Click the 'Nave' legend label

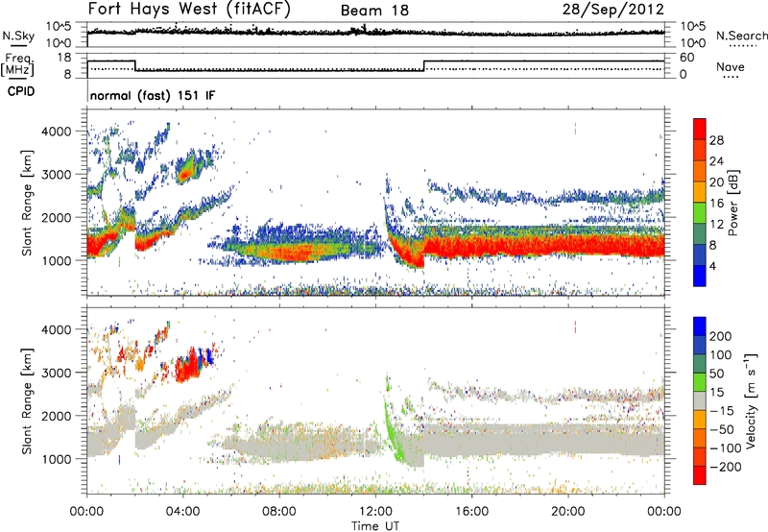tap(730, 66)
